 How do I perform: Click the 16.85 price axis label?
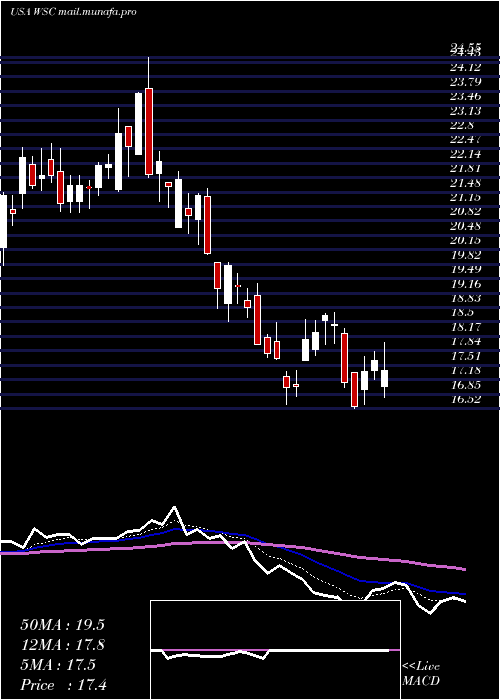[x=465, y=384]
